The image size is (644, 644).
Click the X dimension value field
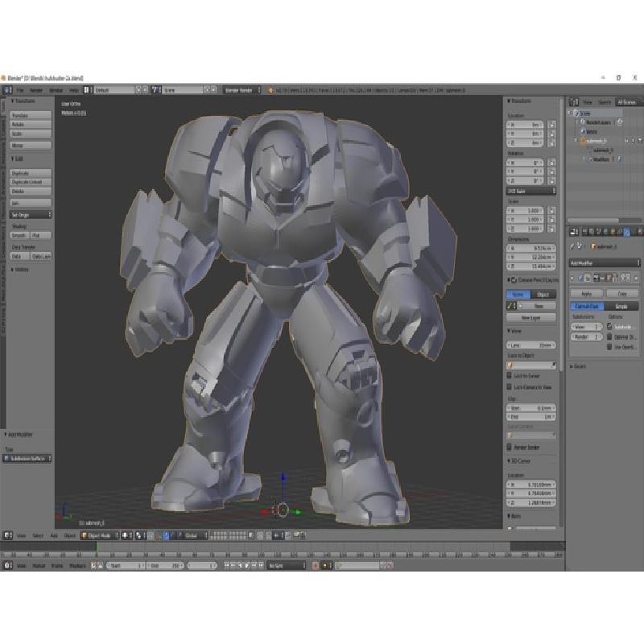(x=531, y=248)
